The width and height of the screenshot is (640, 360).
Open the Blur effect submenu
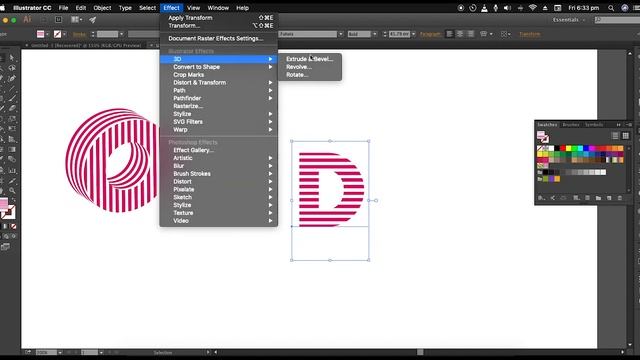[x=219, y=166]
